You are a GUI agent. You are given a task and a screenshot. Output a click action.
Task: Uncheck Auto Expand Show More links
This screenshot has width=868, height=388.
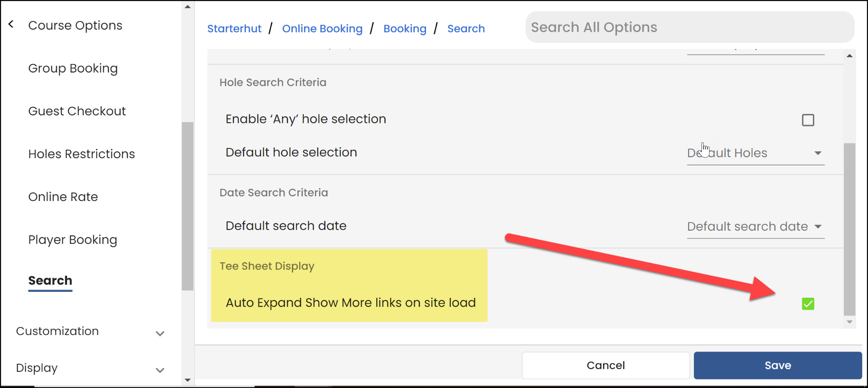(x=808, y=304)
